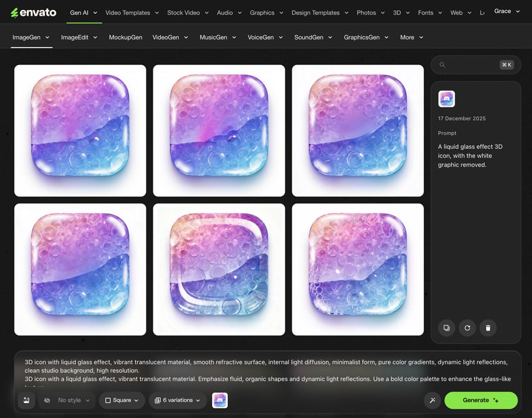Expand the More generators dropdown
532x418 pixels.
[411, 37]
